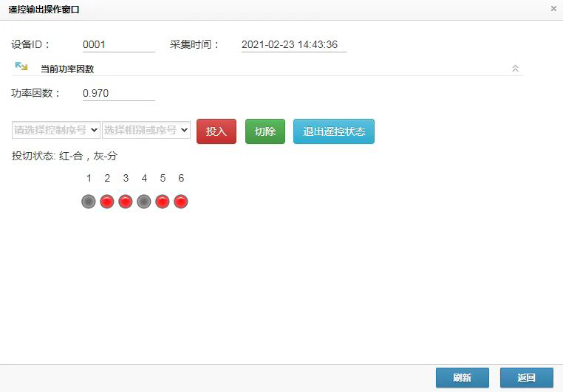Image resolution: width=563 pixels, height=392 pixels.
Task: Click gray status indicator light number 4
Action: click(144, 202)
